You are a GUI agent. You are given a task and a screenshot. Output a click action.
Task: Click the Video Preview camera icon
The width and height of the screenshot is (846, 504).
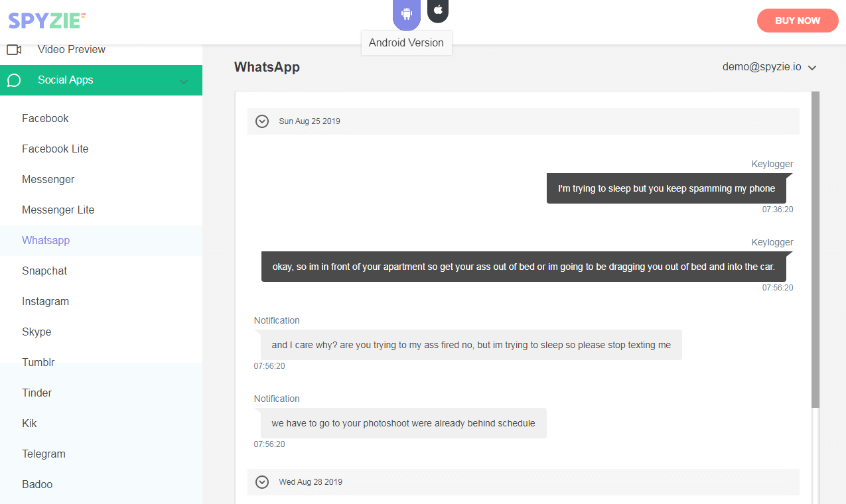coord(14,50)
